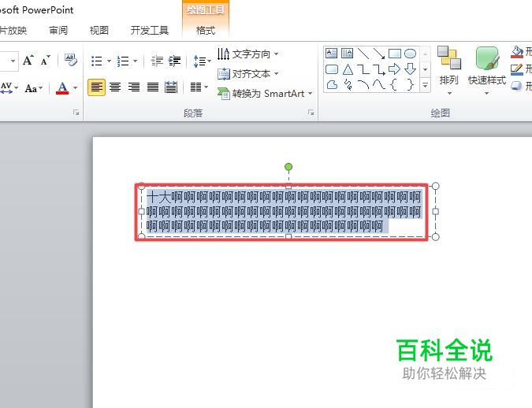Expand the full shapes gallery

[x=425, y=85]
